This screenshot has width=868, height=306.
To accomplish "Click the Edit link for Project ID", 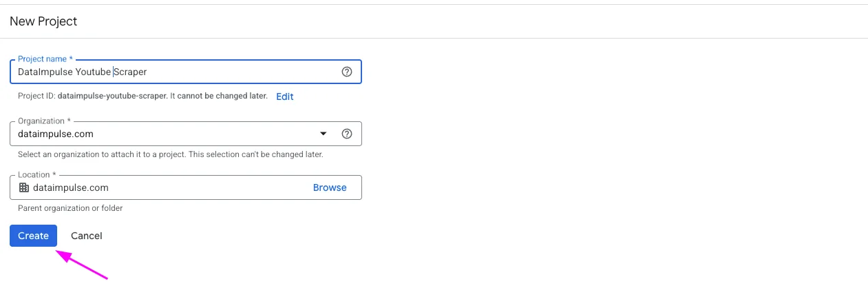I will click(285, 96).
